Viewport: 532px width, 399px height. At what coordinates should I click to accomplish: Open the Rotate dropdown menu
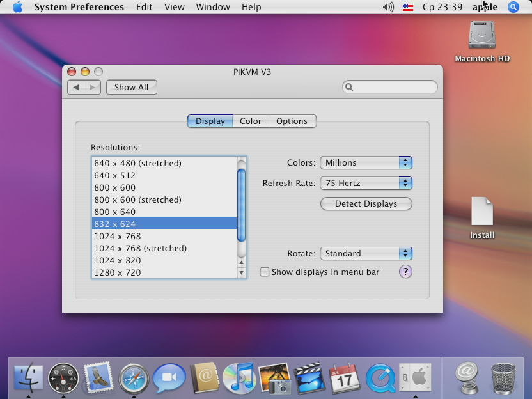tap(366, 254)
